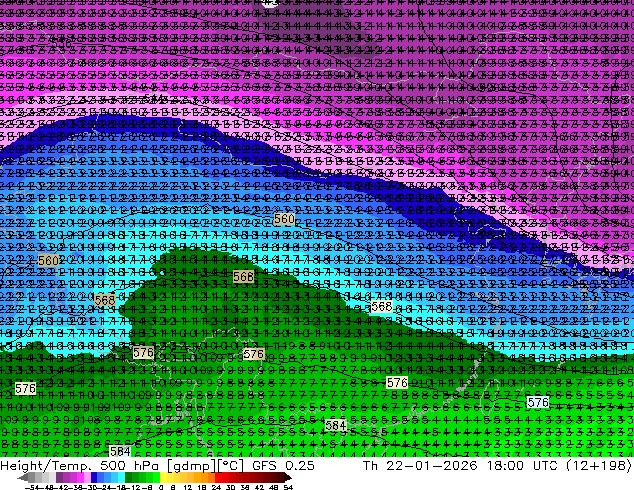
Task: Click the "GFS 0.25" model label
Action: 283,465
